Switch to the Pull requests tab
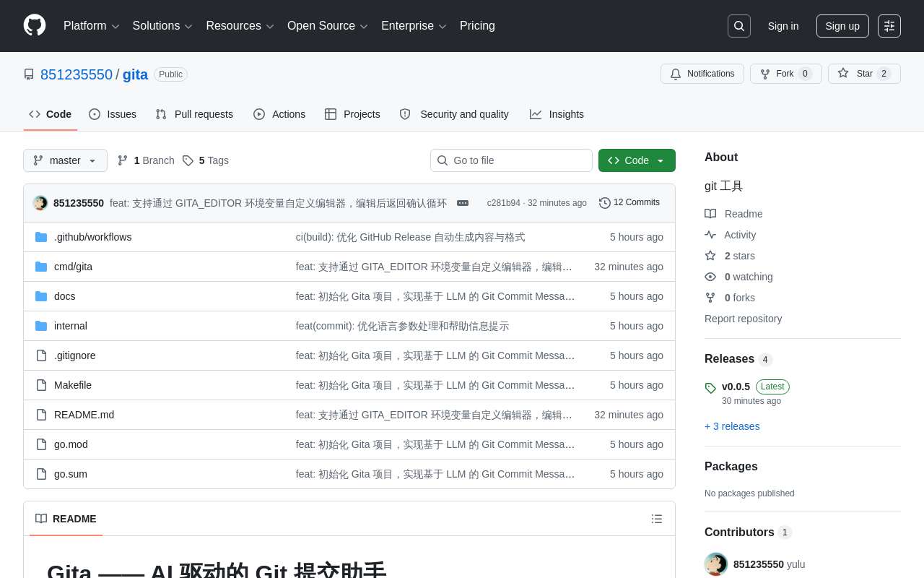The height and width of the screenshot is (578, 924). click(194, 114)
